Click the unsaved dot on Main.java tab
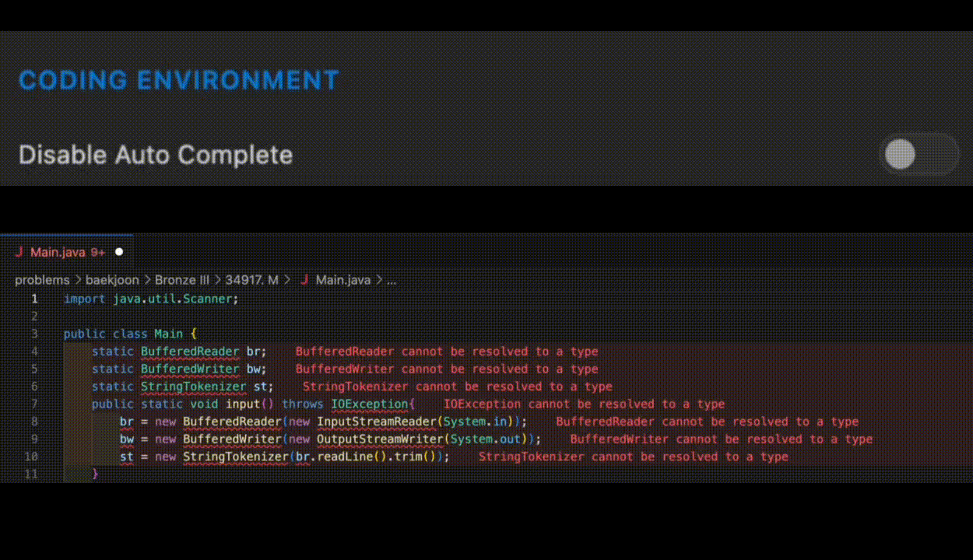The width and height of the screenshot is (973, 560). click(x=119, y=252)
